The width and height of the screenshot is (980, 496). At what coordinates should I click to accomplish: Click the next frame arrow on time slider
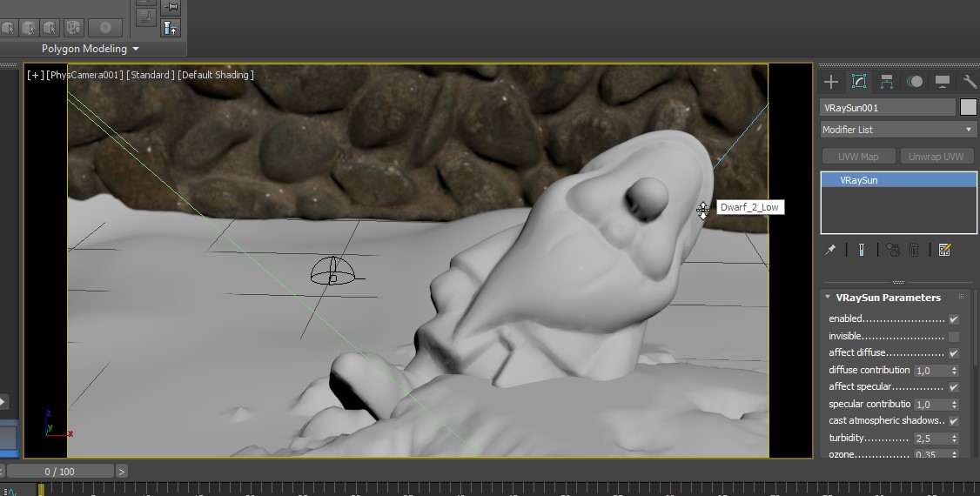pos(122,471)
